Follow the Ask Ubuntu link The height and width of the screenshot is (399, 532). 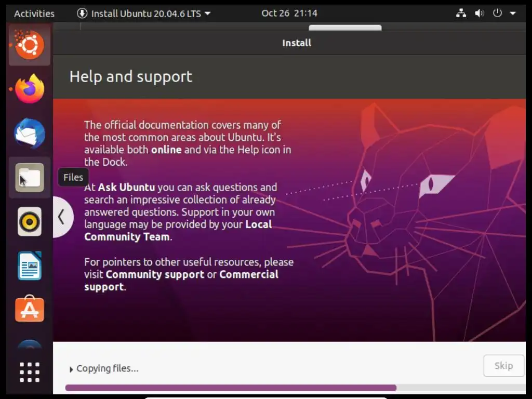(127, 187)
